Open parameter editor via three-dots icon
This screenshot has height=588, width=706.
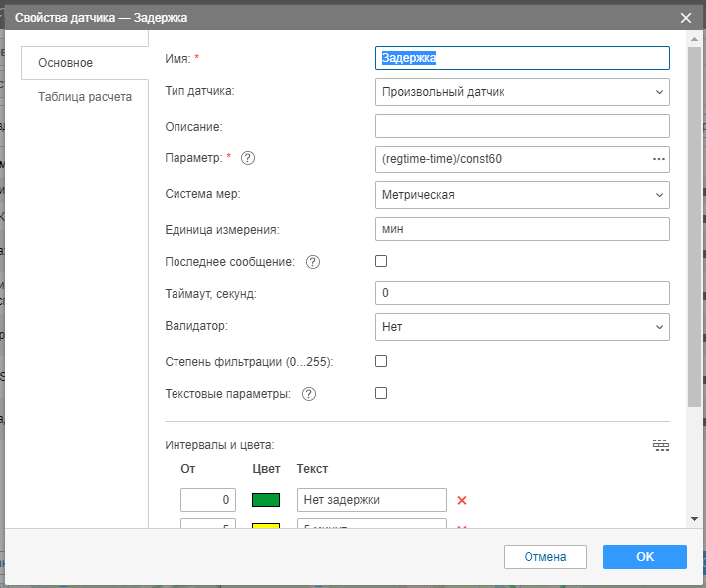[658, 159]
